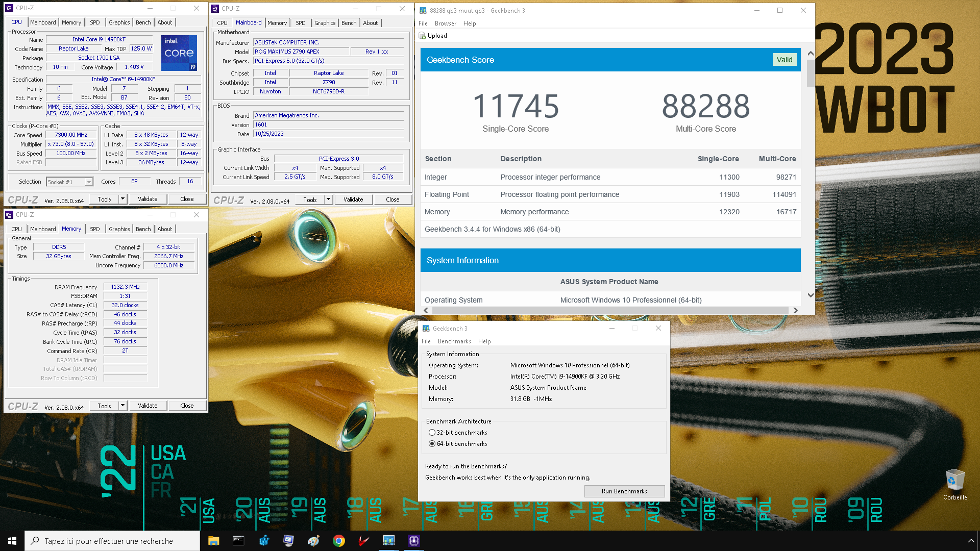Switch to Mainboard tab in top-left CPU-Z
The height and width of the screenshot is (551, 980).
click(43, 22)
